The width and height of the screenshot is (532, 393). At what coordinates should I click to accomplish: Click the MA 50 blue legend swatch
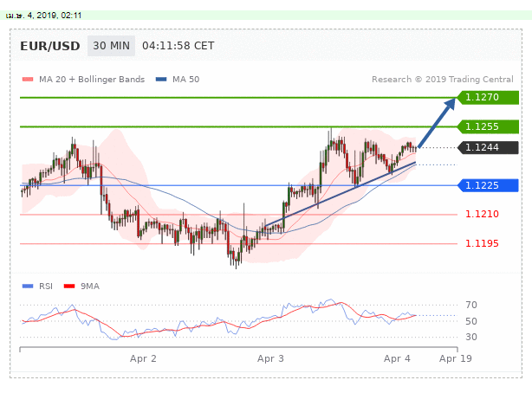point(161,80)
